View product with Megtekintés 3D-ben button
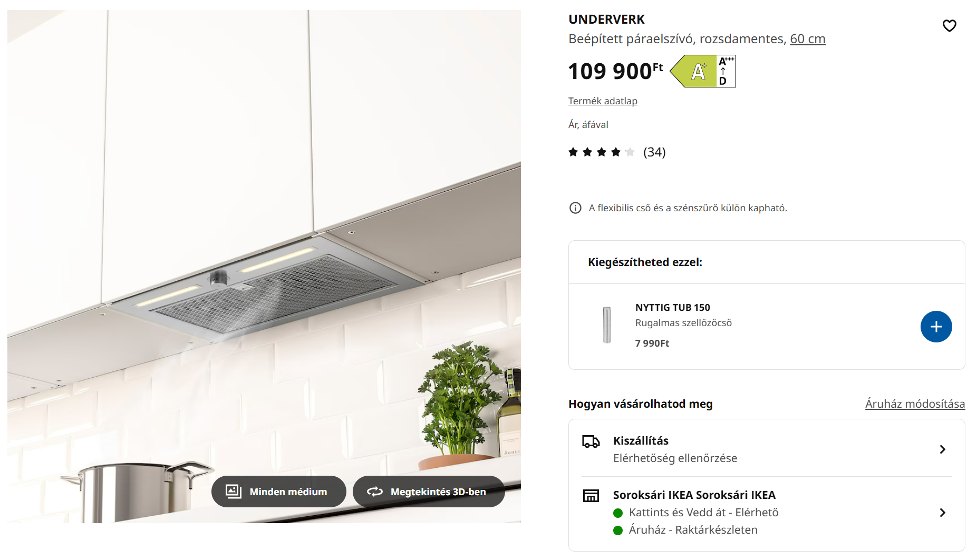 pyautogui.click(x=429, y=492)
